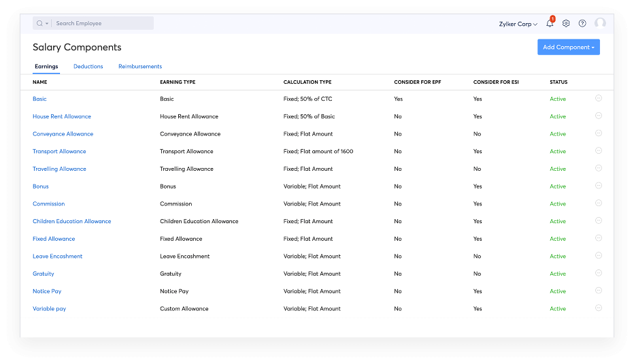Open the Conveyance Allowance component link

(x=63, y=134)
